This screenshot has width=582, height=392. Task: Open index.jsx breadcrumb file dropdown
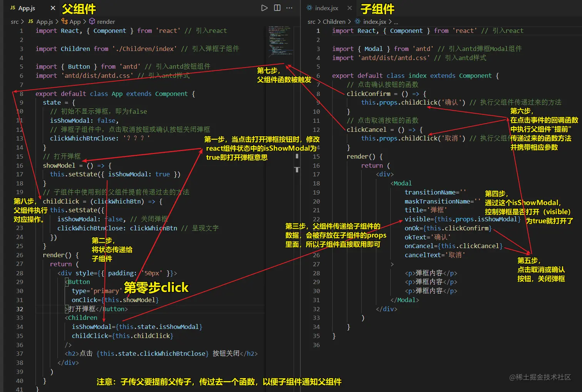tap(375, 22)
